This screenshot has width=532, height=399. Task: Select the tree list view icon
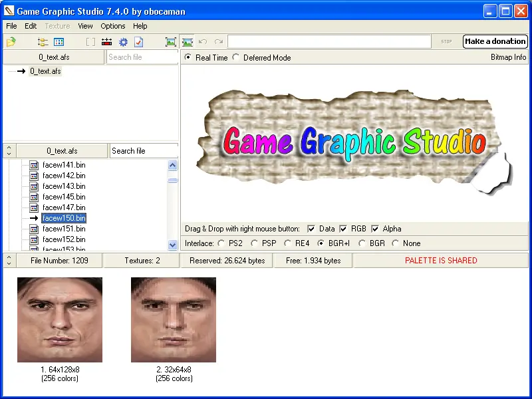[43, 42]
